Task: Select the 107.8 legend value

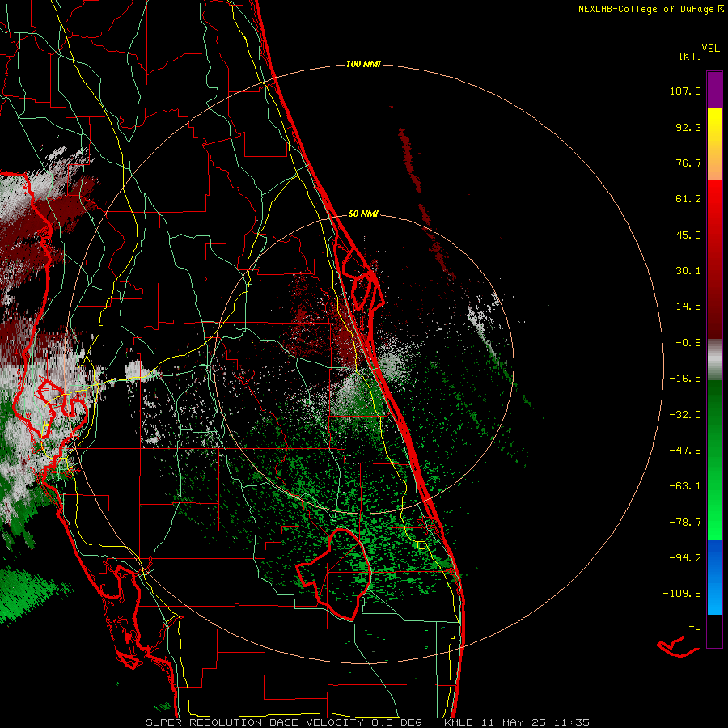Action: [x=685, y=91]
